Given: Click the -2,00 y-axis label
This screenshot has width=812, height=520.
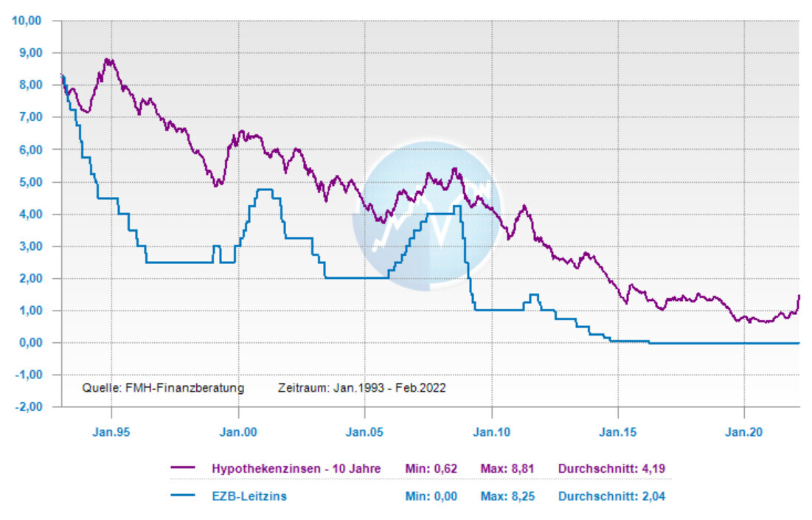Looking at the screenshot, I should point(27,407).
